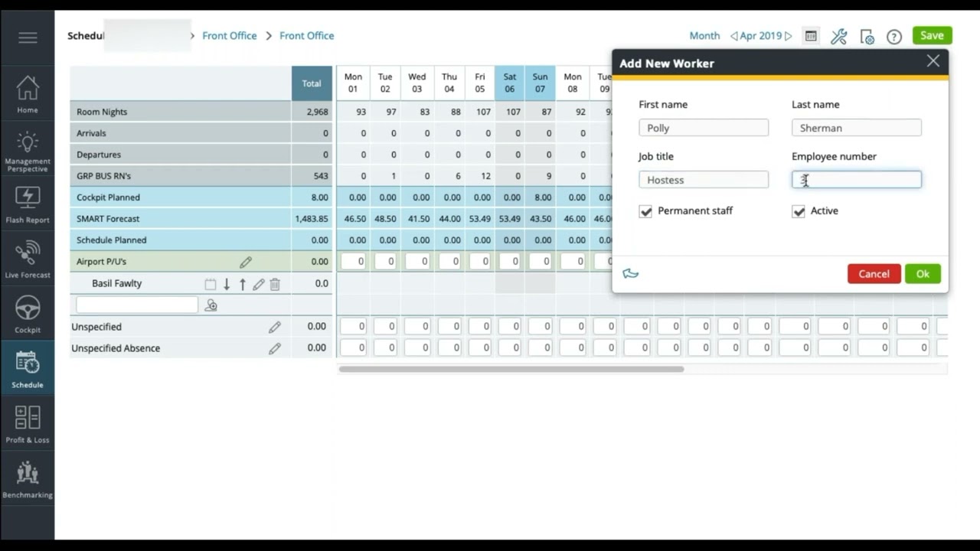Click Airport P/U's Fri 05 input cell
The width and height of the screenshot is (980, 551).
coord(479,262)
